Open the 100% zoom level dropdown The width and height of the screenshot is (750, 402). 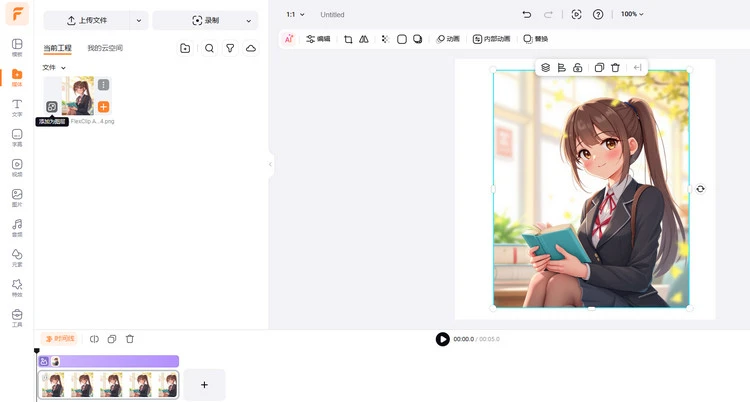pos(632,15)
